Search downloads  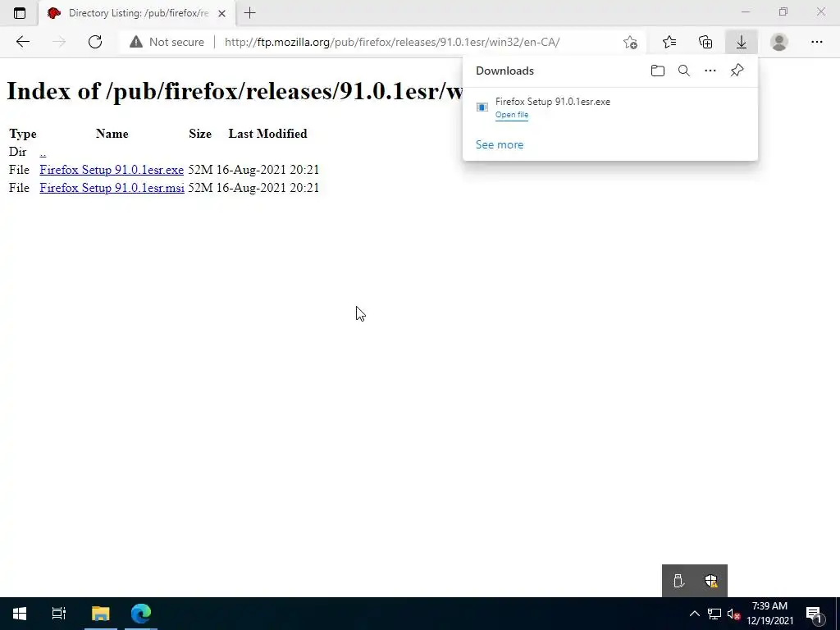pos(684,71)
